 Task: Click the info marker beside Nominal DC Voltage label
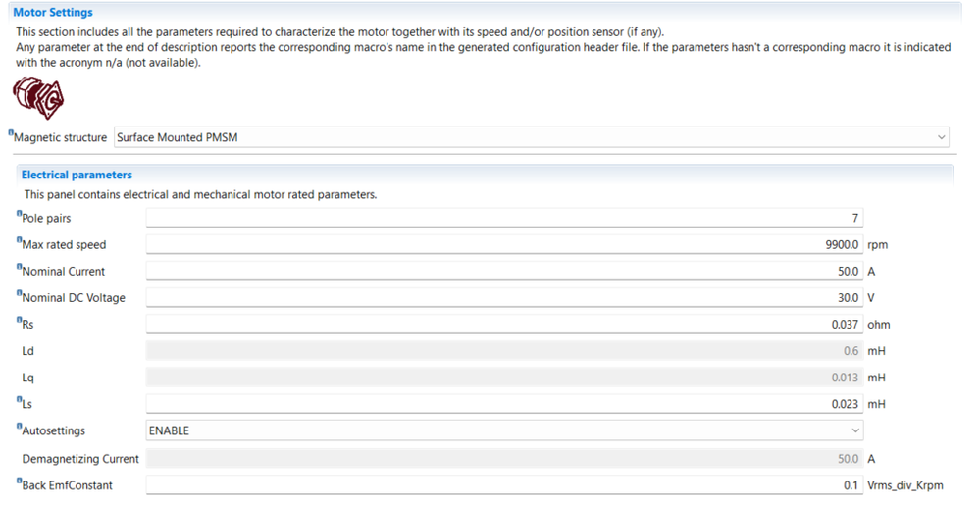coord(19,292)
